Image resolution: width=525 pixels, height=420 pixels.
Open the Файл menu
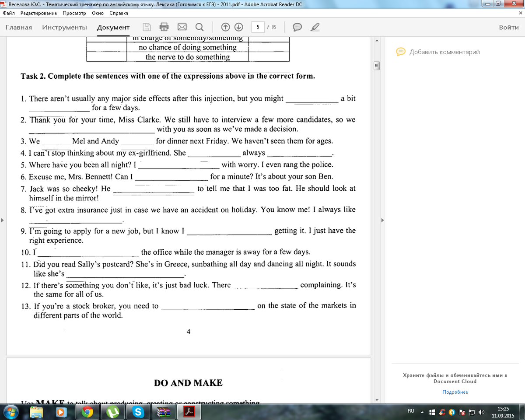click(9, 13)
